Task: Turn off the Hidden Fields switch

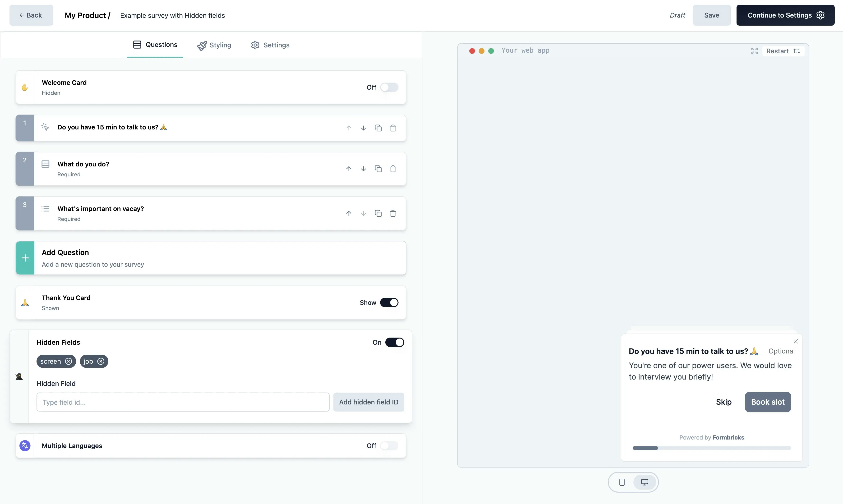Action: [395, 342]
